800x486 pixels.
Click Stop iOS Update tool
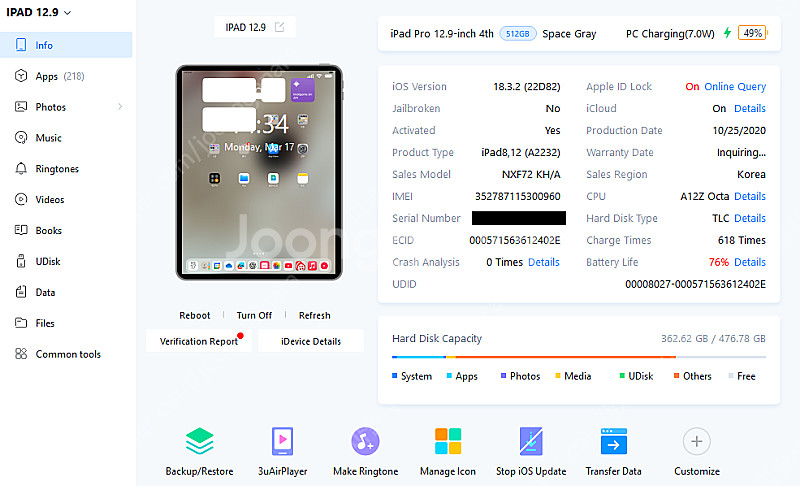pyautogui.click(x=531, y=452)
